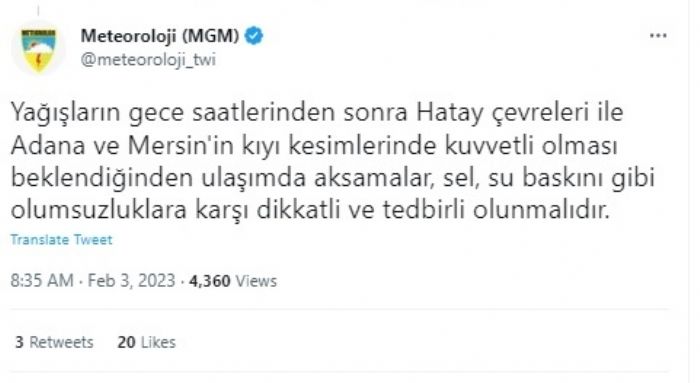Click the thread connector line above the avatar
Screen dimensions: 700x383
point(38,10)
